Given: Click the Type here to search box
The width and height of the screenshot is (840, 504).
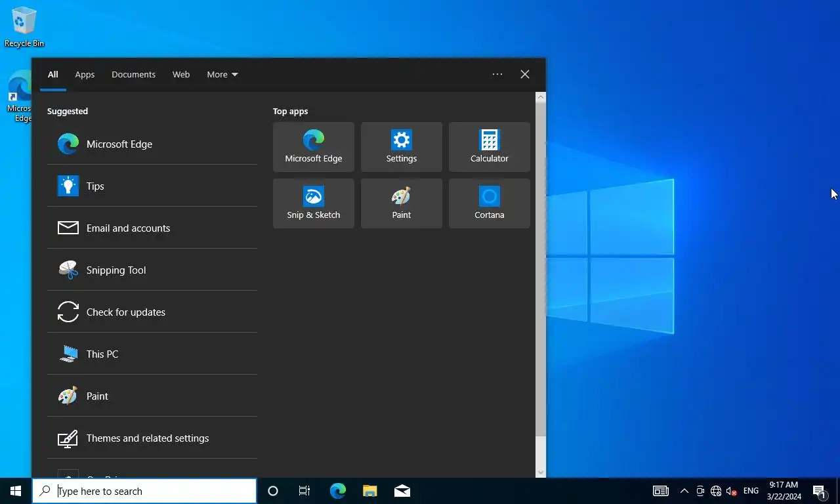Looking at the screenshot, I should click(x=144, y=491).
